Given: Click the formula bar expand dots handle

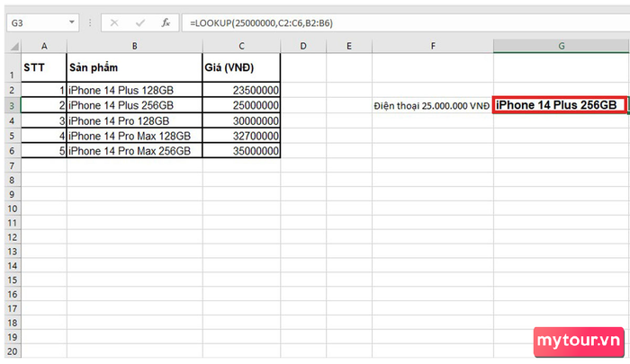Looking at the screenshot, I should (x=90, y=22).
